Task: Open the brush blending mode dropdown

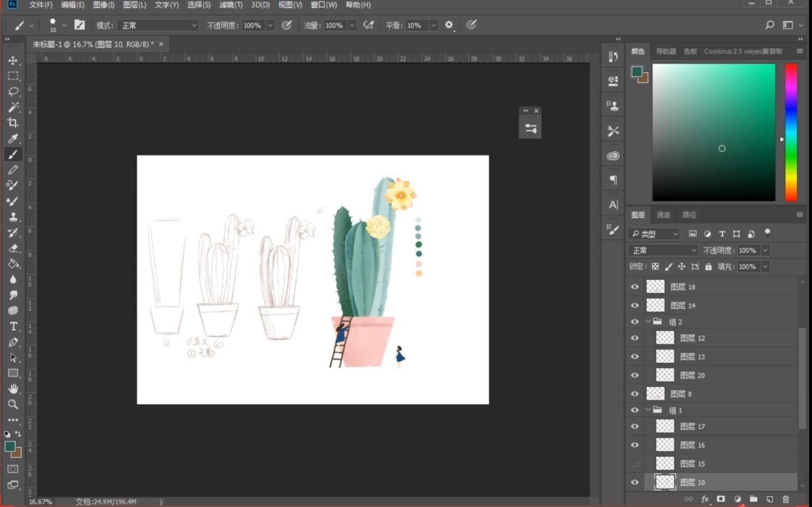Action: tap(158, 26)
